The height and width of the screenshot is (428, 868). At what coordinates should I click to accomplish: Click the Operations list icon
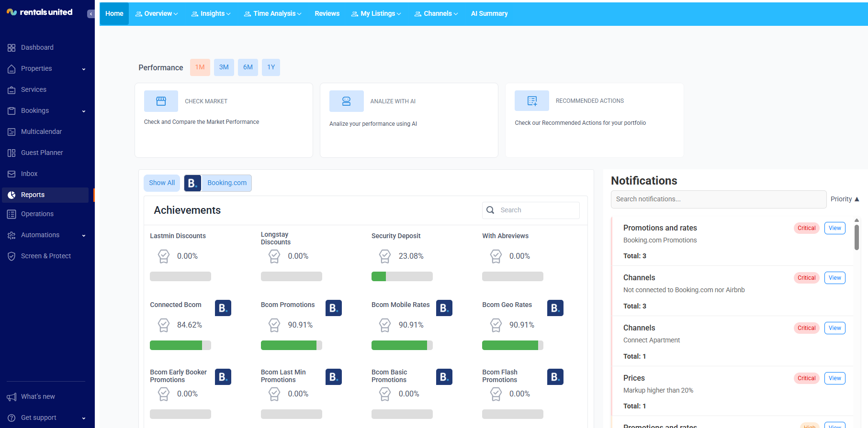click(x=11, y=214)
